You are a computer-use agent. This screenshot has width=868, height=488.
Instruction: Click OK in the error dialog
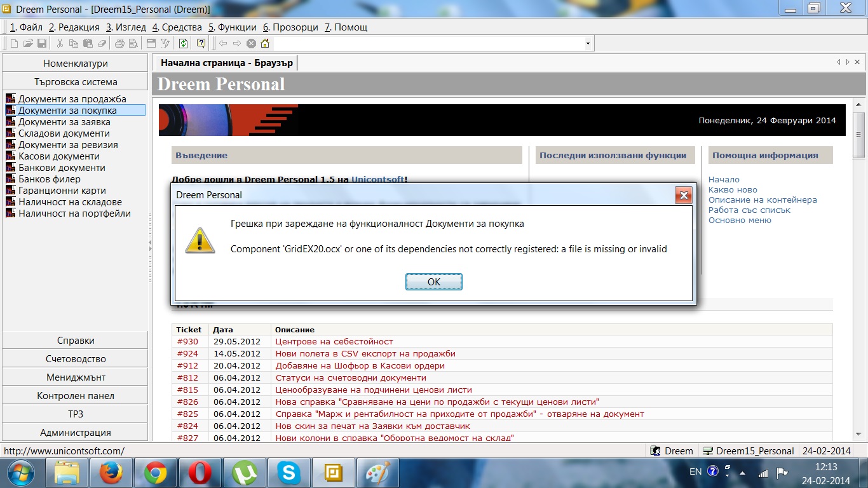click(434, 282)
